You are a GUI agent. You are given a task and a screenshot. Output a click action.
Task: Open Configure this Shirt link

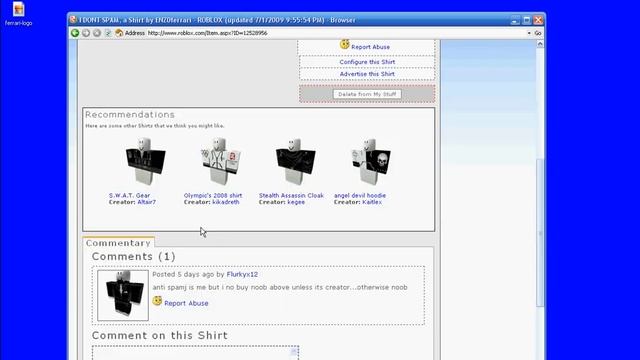tap(367, 62)
